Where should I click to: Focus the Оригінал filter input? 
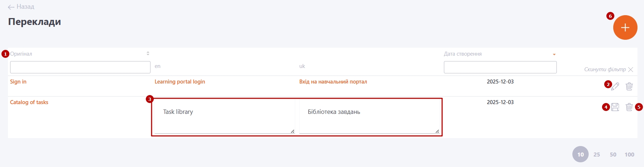[80, 67]
